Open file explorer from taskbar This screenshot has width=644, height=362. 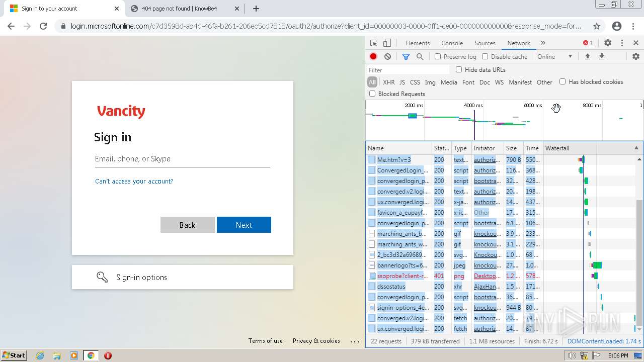57,355
